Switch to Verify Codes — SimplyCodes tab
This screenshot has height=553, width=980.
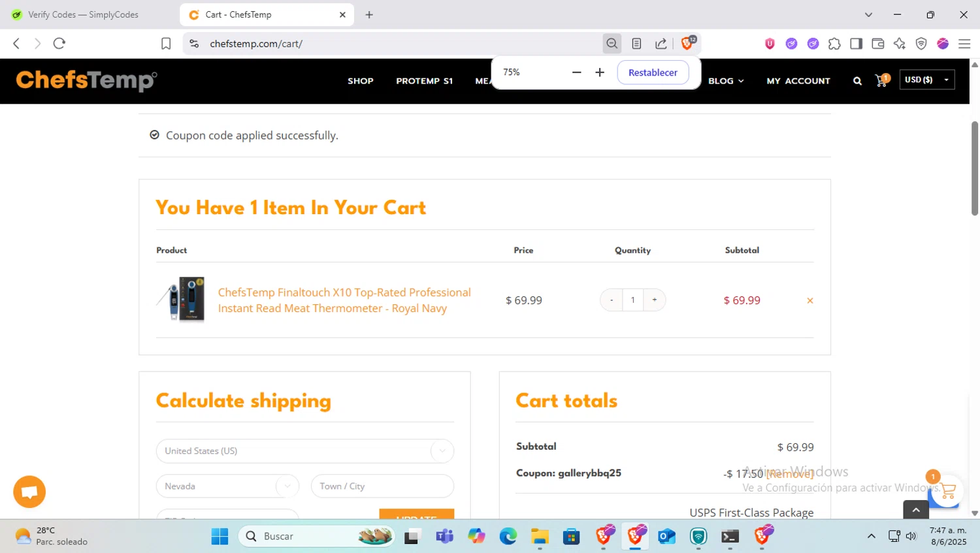click(83, 14)
